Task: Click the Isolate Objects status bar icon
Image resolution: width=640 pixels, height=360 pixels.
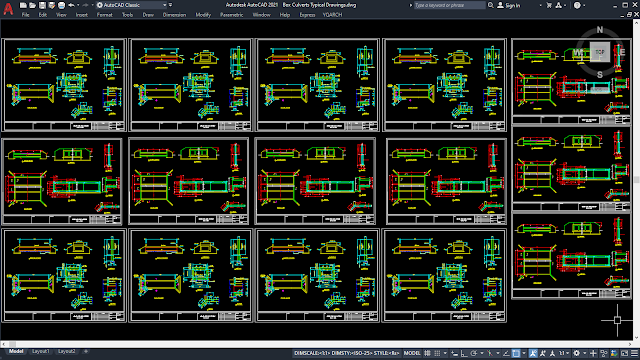Action: [x=604, y=353]
